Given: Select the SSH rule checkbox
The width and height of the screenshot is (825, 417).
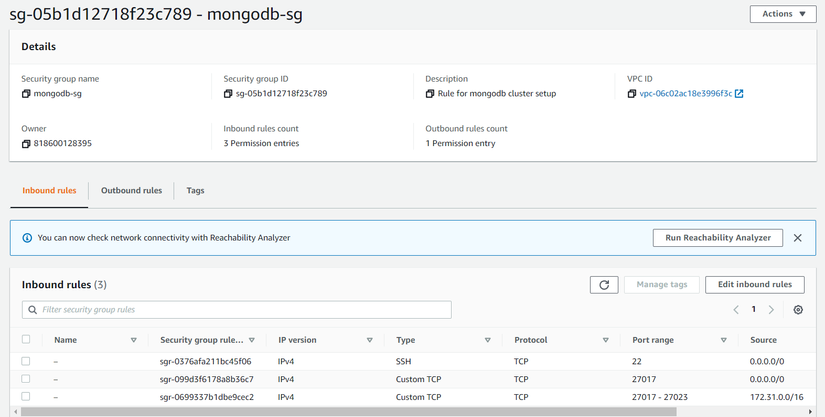Looking at the screenshot, I should [x=26, y=362].
